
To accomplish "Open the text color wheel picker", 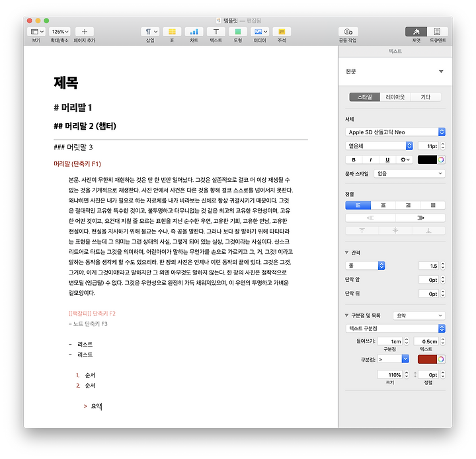I will (441, 160).
